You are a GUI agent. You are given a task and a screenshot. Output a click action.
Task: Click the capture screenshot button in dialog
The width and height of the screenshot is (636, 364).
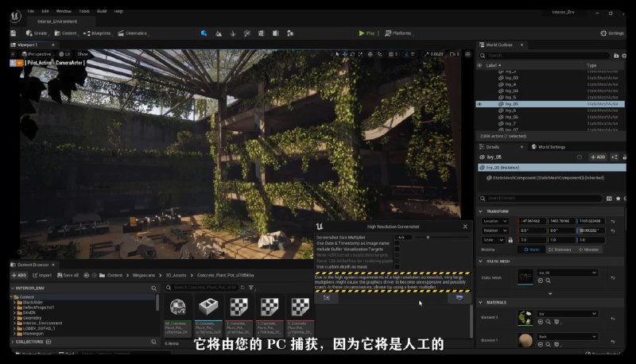click(x=460, y=297)
